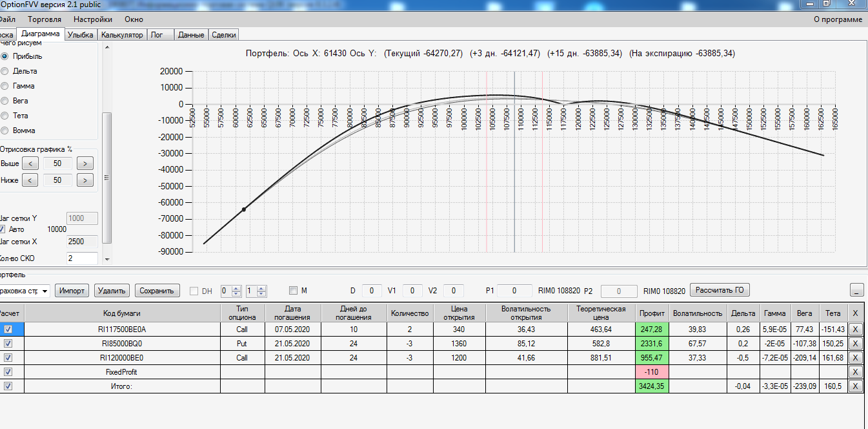Image resolution: width=868 pixels, height=429 pixels.
Task: Select the Прибыль radio button
Action: [x=5, y=56]
